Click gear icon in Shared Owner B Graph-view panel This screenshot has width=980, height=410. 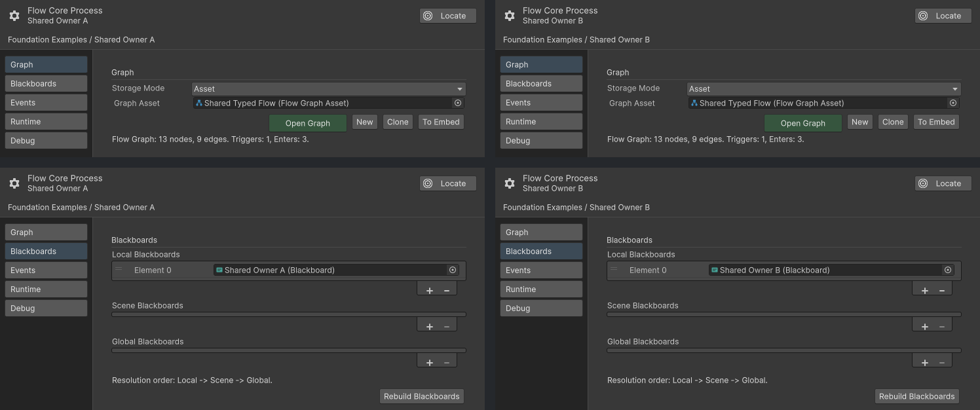click(x=510, y=16)
